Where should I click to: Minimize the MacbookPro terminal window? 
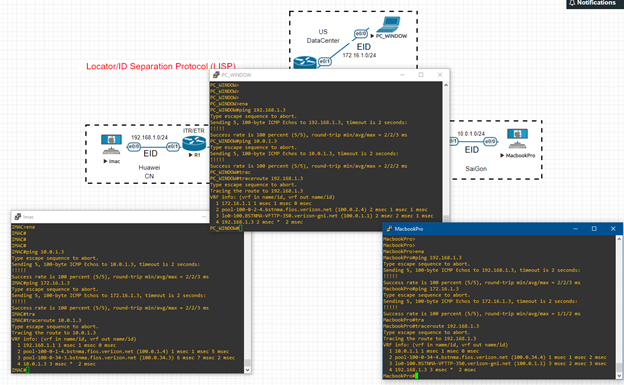click(x=575, y=229)
